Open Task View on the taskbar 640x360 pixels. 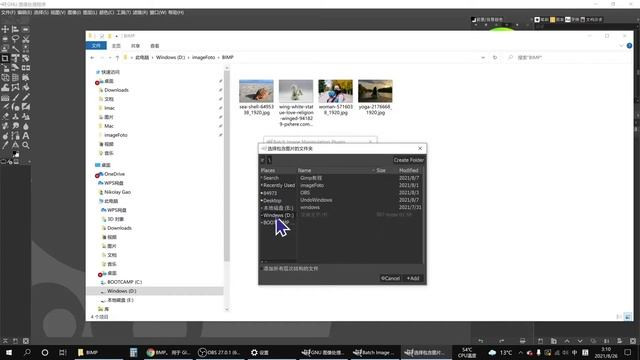click(62, 352)
